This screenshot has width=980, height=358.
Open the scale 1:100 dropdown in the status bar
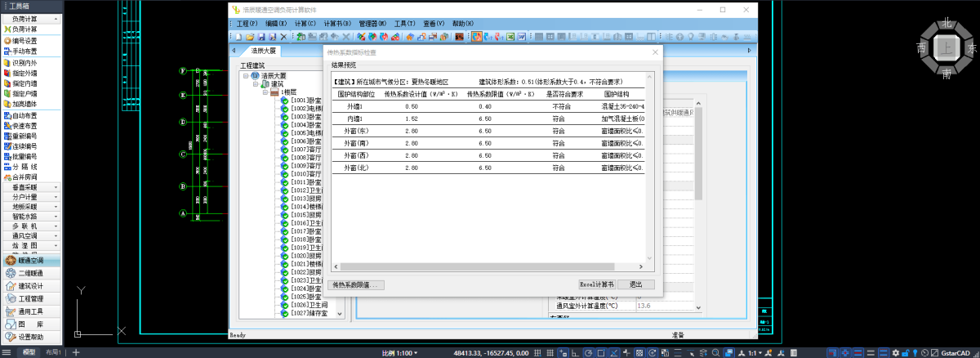(399, 353)
